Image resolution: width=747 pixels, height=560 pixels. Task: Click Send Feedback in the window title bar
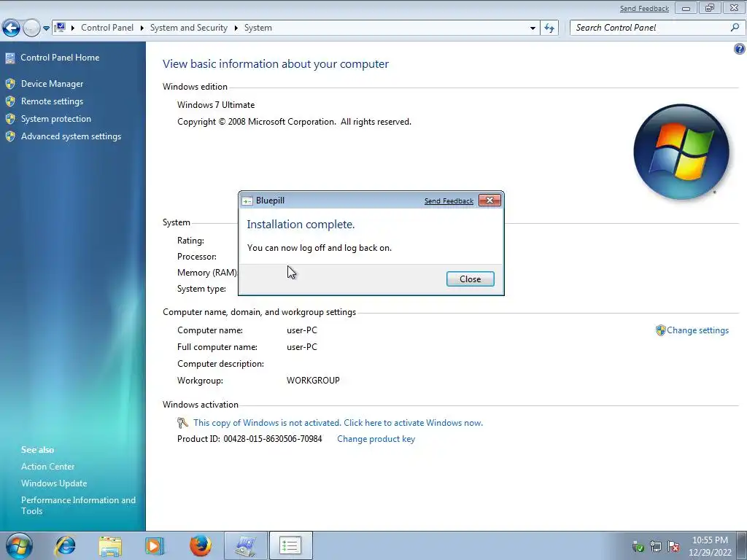tap(644, 9)
